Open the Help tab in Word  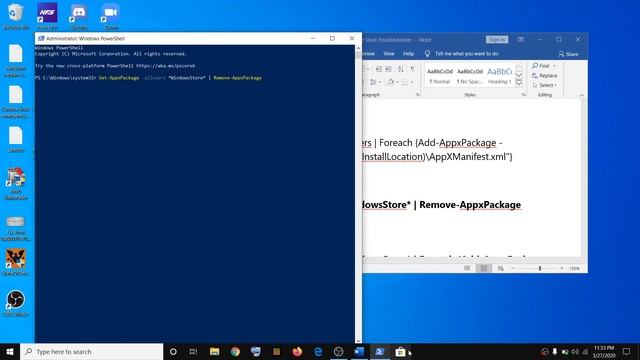(408, 53)
